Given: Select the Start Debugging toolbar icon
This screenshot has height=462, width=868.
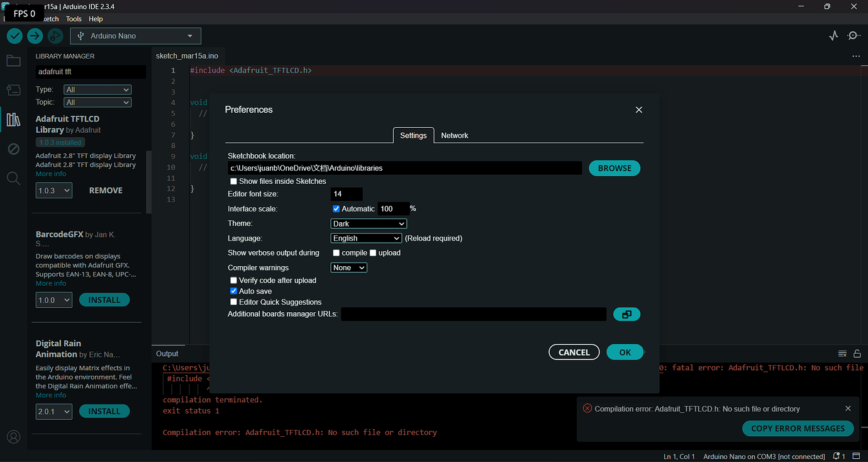Looking at the screenshot, I should [x=55, y=36].
